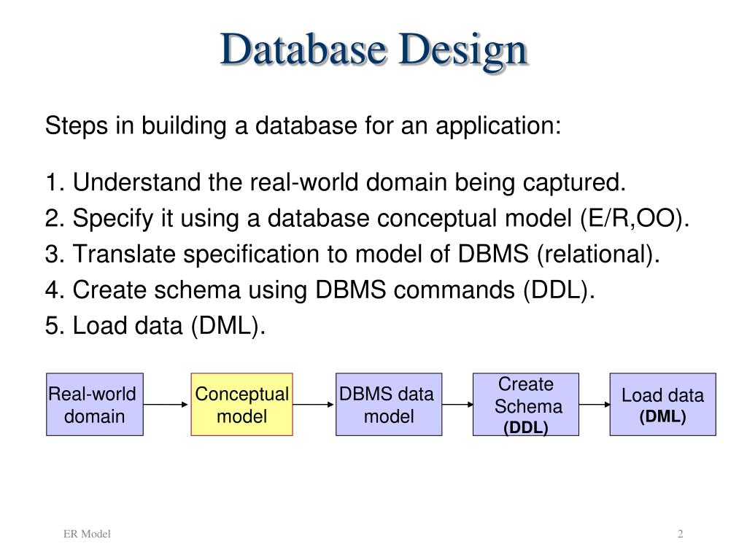Select the yellow 'Conceptual model' box
The image size is (747, 560).
pyautogui.click(x=241, y=404)
